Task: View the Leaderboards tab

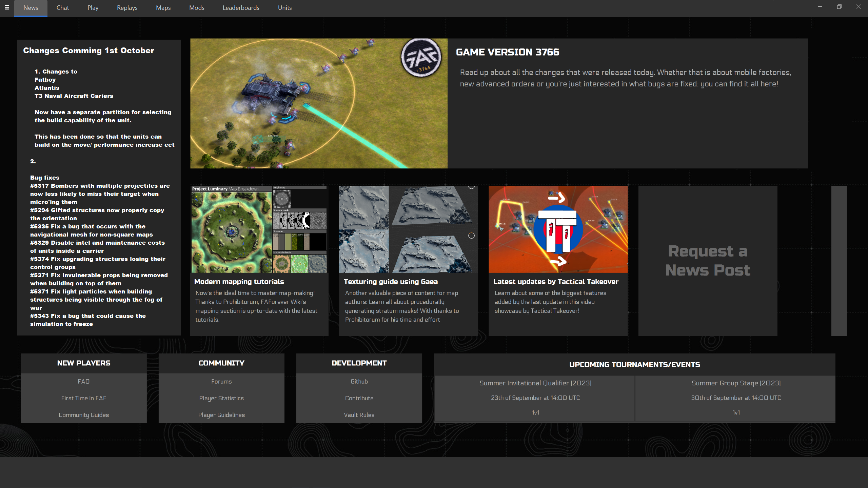Action: pos(241,8)
